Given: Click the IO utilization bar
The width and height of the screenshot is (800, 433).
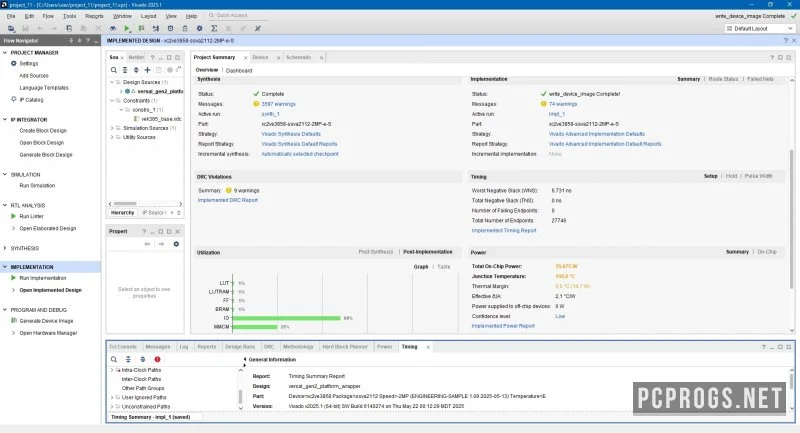Looking at the screenshot, I should point(286,318).
